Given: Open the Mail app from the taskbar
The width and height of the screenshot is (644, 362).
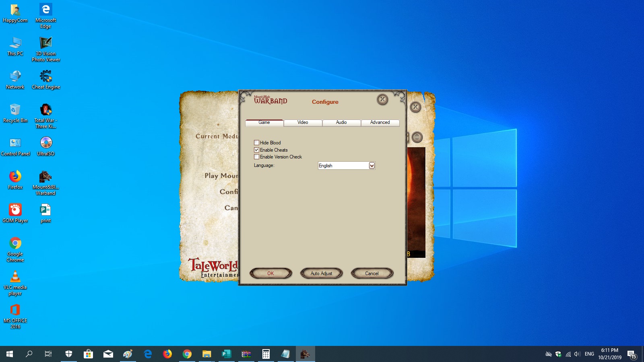Looking at the screenshot, I should pos(108,354).
